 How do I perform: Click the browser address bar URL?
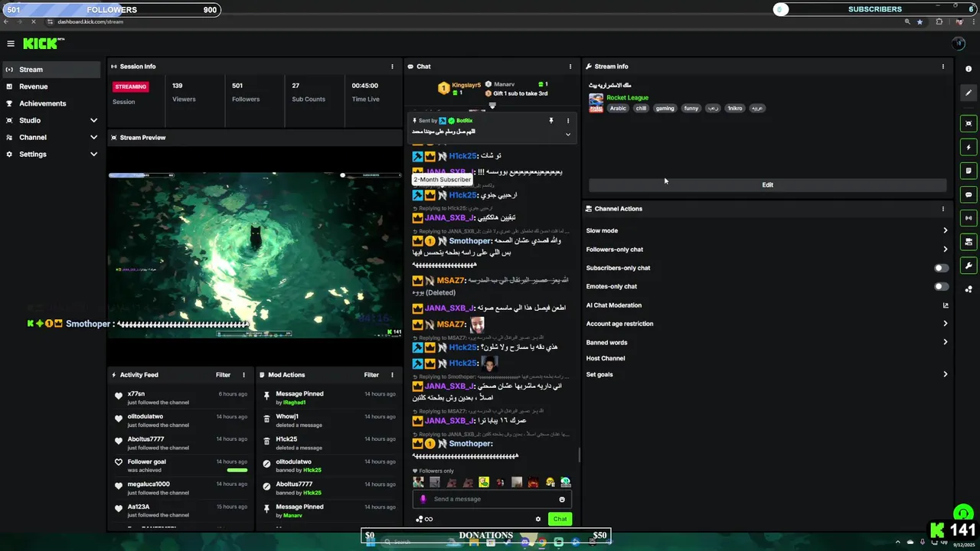[x=90, y=22]
